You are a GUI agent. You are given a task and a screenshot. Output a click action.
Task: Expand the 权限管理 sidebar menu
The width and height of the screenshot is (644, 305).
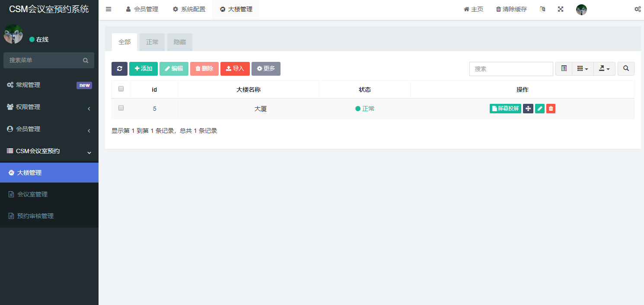point(49,107)
